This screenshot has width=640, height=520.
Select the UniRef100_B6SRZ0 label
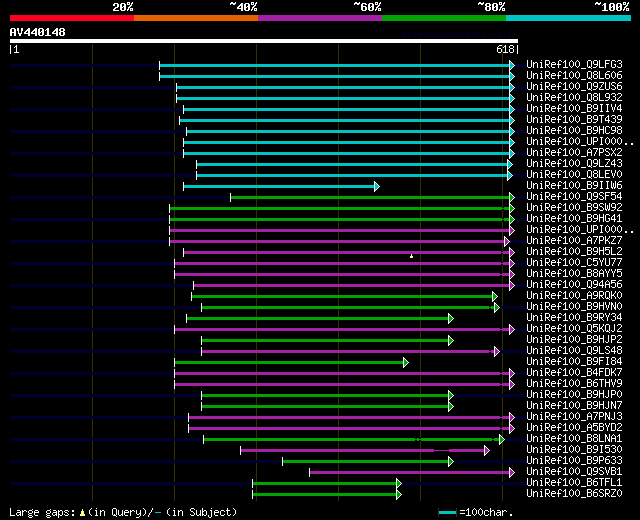point(574,494)
